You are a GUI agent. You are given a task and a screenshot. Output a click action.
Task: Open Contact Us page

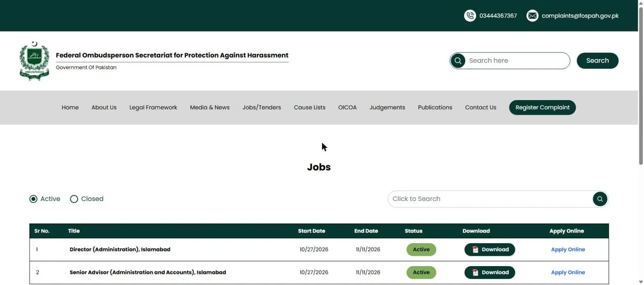(481, 107)
